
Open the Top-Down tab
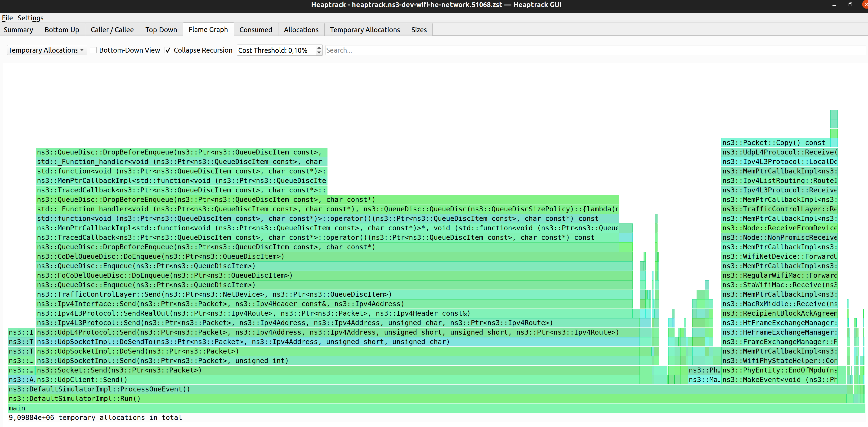161,30
